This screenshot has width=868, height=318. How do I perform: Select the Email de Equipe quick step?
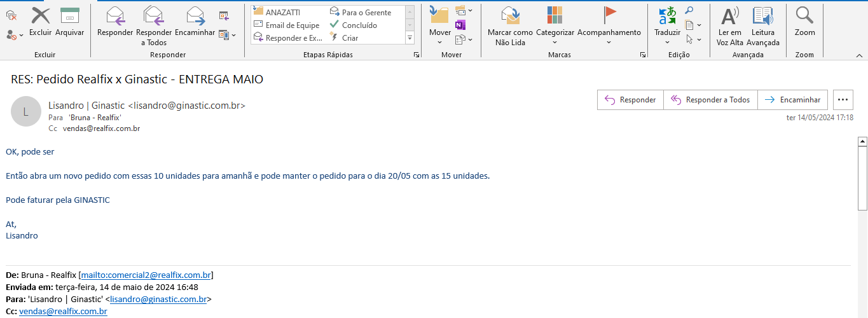point(292,25)
